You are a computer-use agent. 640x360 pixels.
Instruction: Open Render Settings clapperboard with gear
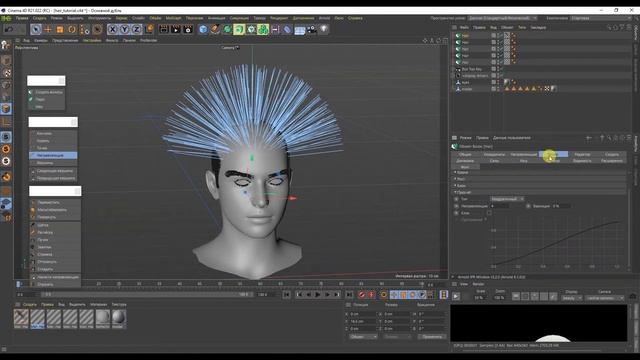point(188,29)
